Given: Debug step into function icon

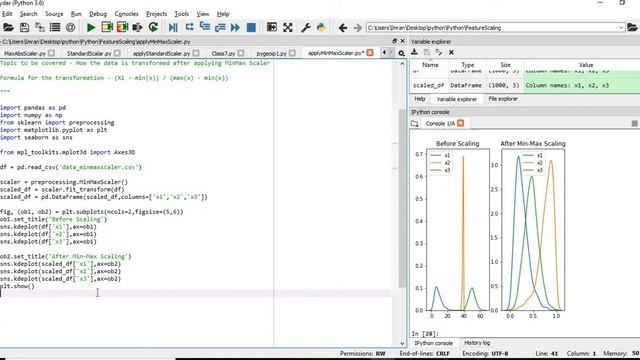Looking at the screenshot, I should click(x=204, y=27).
